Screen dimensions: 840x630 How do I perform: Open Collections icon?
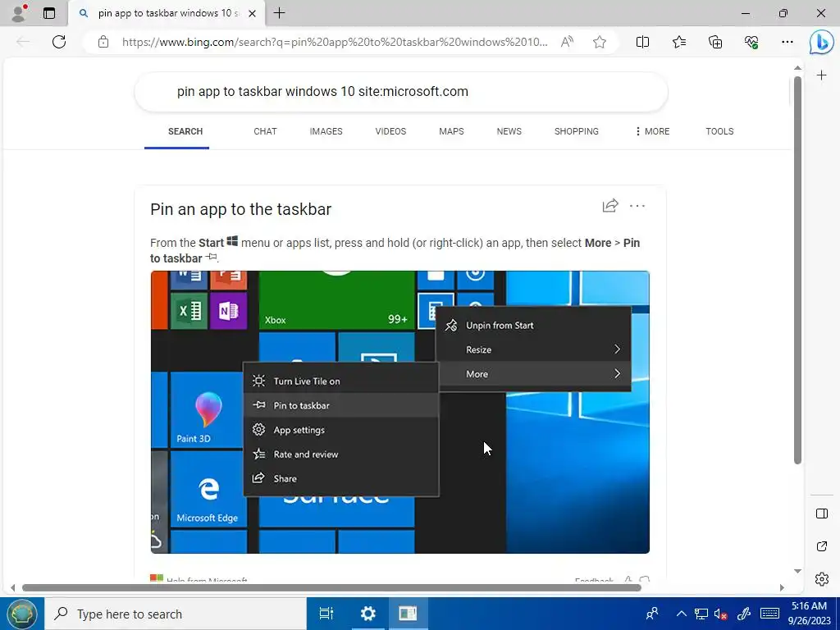pyautogui.click(x=715, y=42)
